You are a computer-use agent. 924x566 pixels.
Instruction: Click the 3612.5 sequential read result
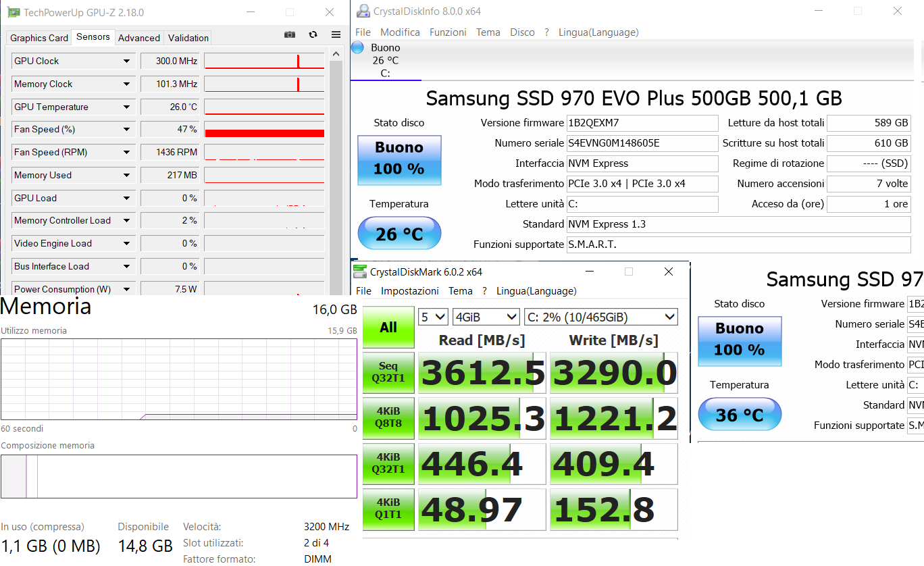click(x=482, y=373)
